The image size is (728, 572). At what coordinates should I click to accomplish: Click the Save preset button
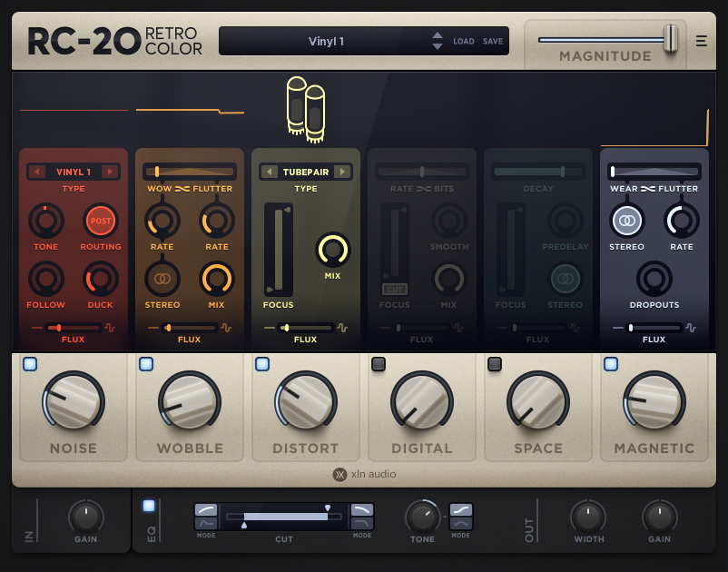[x=493, y=41]
